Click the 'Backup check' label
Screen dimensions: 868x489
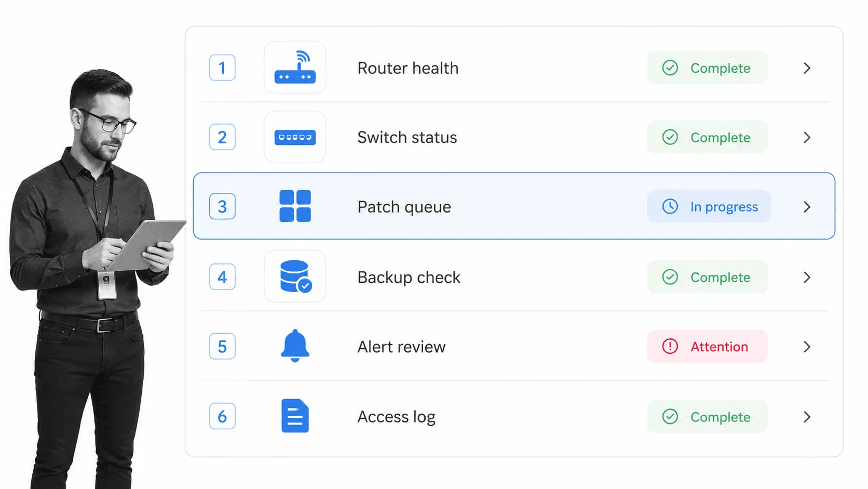point(409,277)
